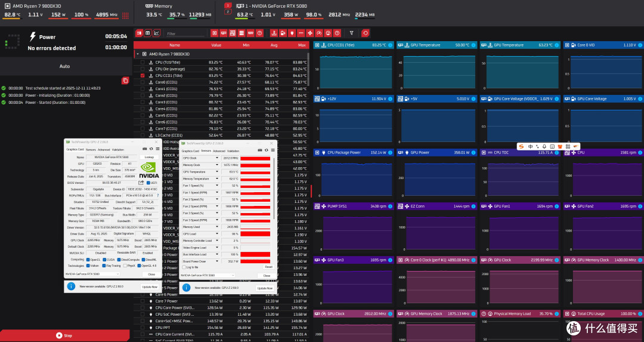Toggle the temperature sensor type filter icon

coord(274,33)
